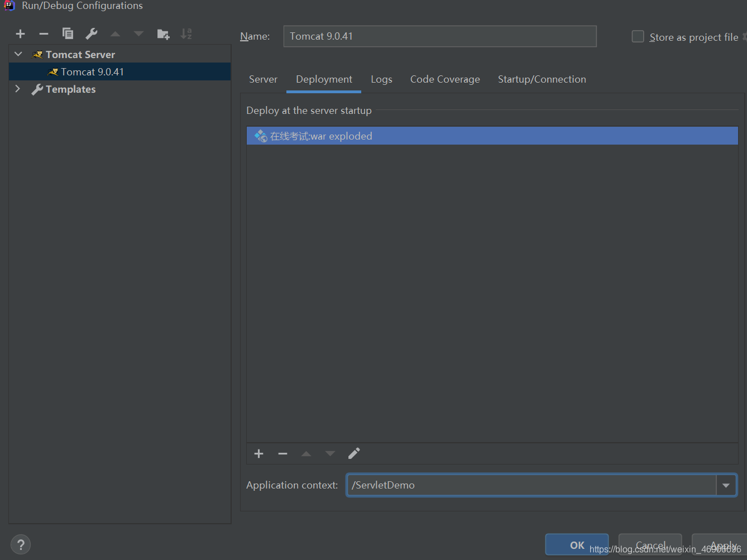Viewport: 747px width, 560px height.
Task: Move configuration down in left toolbar
Action: pos(138,34)
